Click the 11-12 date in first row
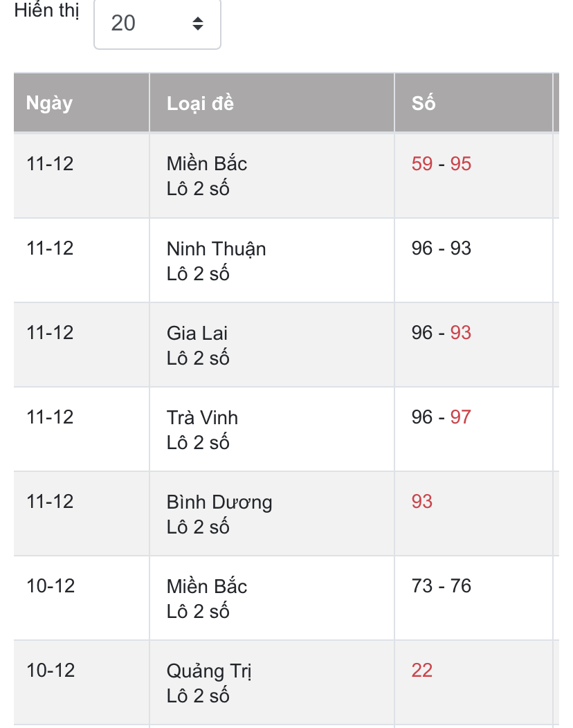The image size is (573, 728). click(50, 164)
